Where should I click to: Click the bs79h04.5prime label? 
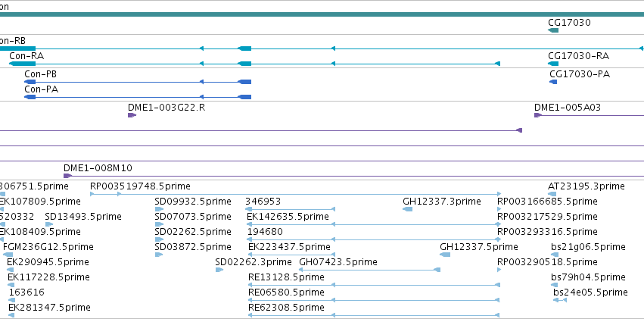[588, 277]
